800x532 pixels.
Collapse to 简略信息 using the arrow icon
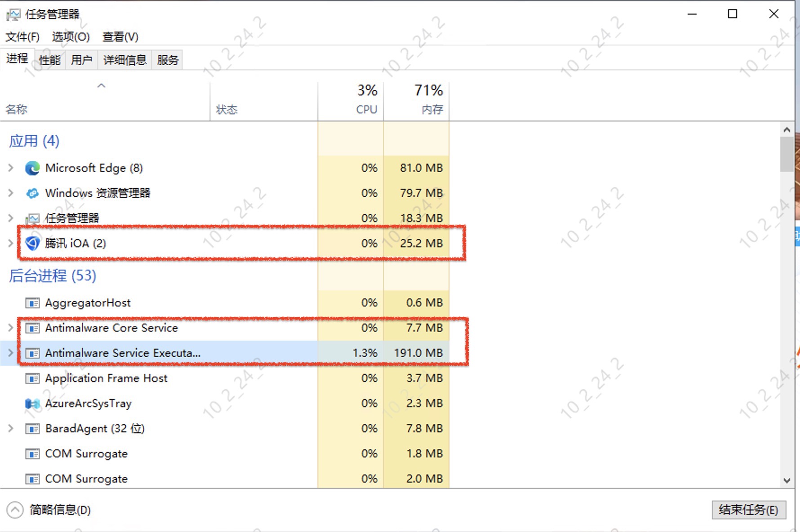pyautogui.click(x=15, y=510)
